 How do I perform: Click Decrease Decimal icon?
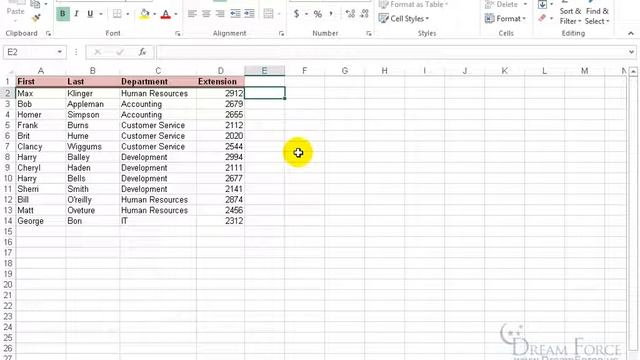(364, 14)
